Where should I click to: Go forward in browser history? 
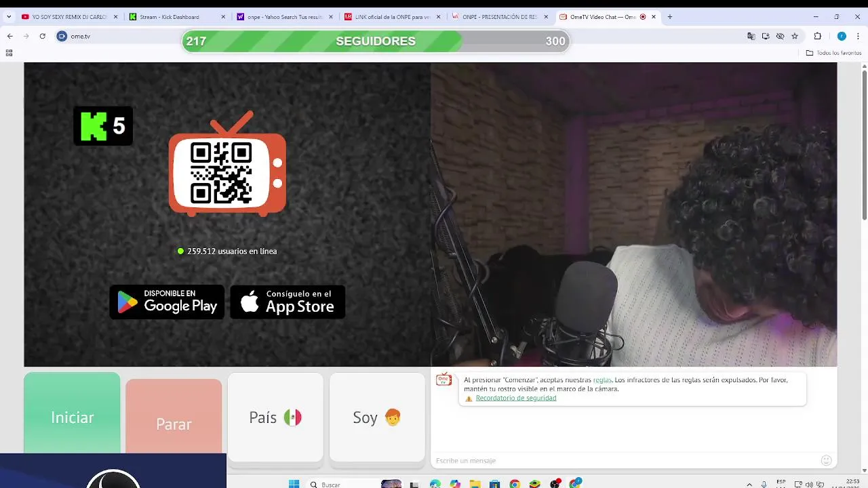(26, 36)
